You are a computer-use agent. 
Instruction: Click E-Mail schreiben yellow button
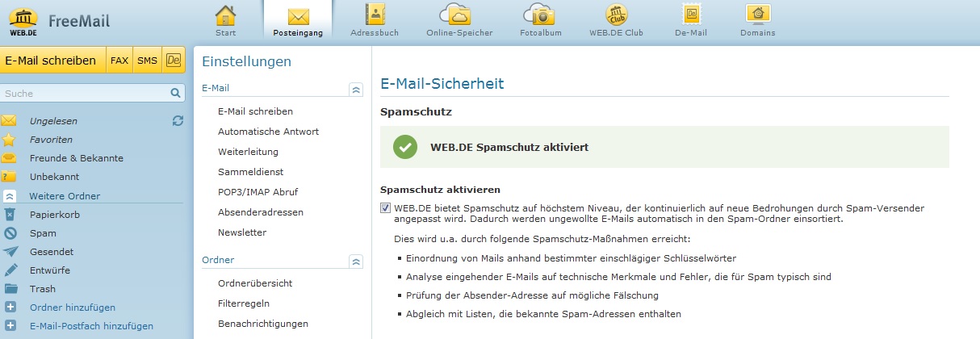click(53, 60)
